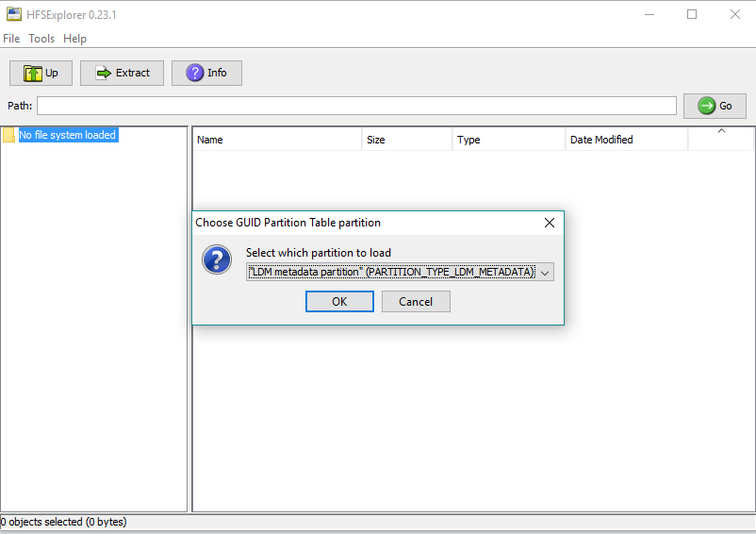Maximize the HFSExplorer window
The height and width of the screenshot is (534, 756).
tap(692, 14)
